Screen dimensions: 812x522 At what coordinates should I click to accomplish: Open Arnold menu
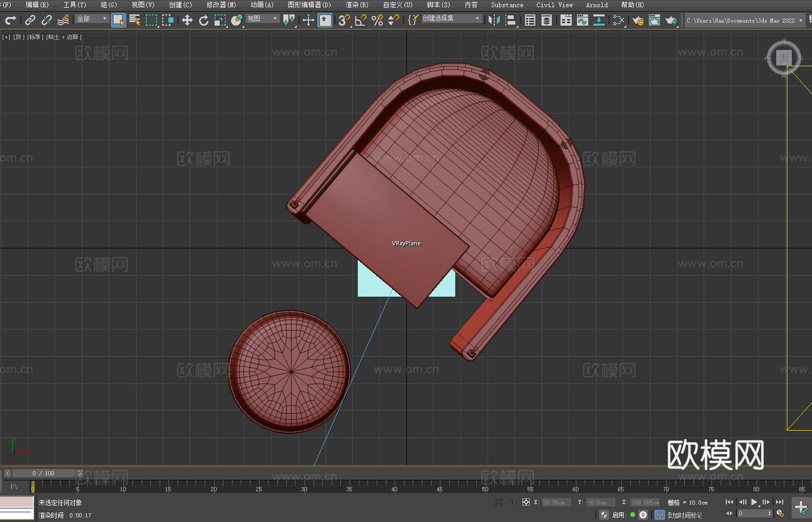pos(596,5)
